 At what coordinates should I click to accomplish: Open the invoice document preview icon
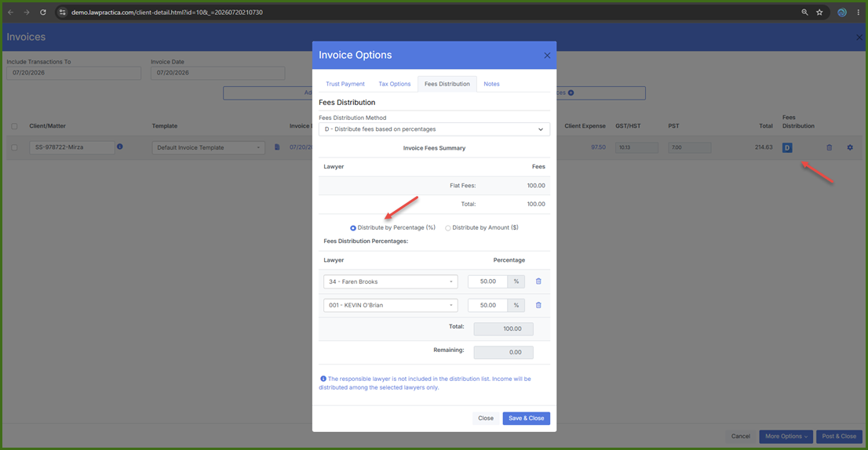277,147
